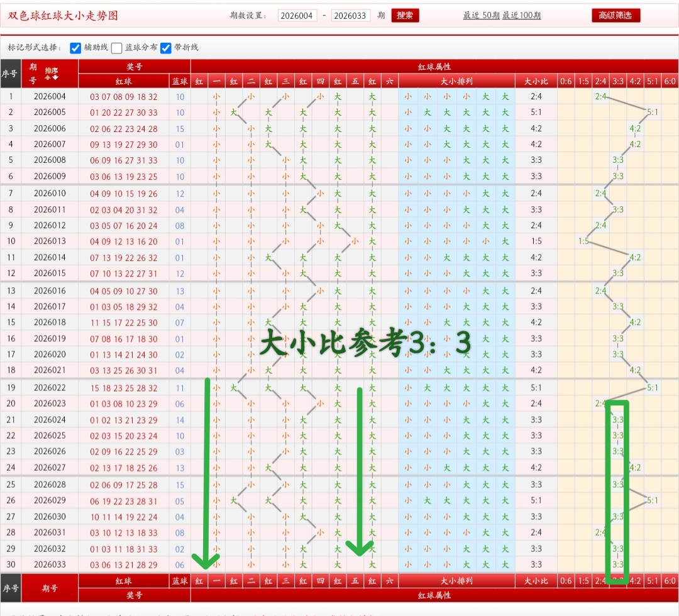This screenshot has width=679, height=616.
Task: Click the 0:6 ratio column header at top
Action: click(x=566, y=81)
